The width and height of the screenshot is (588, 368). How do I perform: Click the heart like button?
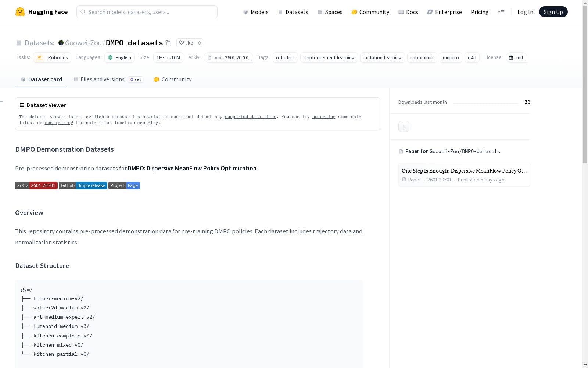point(186,43)
